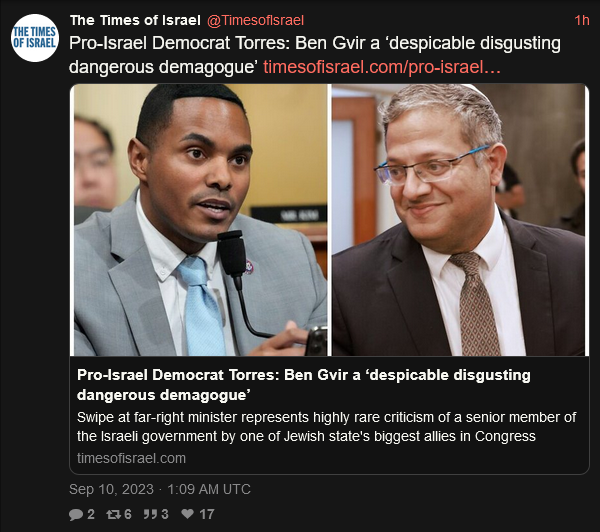This screenshot has height=532, width=600.
Task: Open The Times of Israel profile avatar
Action: pos(35,38)
